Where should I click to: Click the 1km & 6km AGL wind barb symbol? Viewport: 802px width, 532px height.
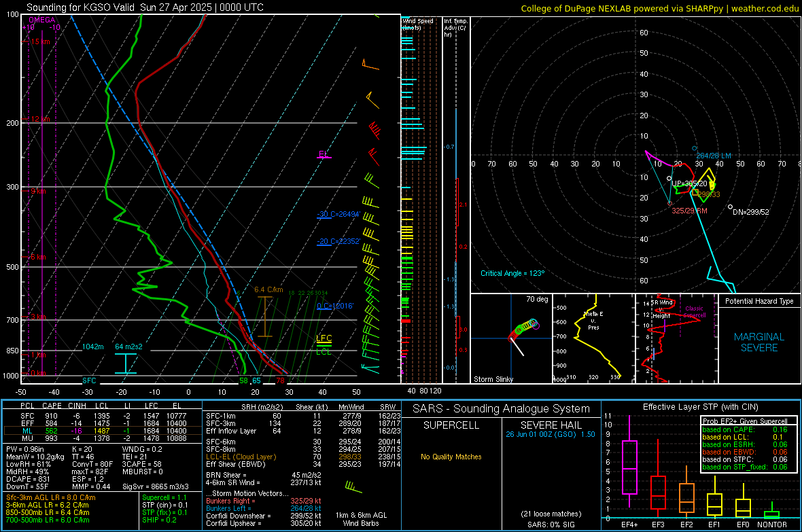[x=353, y=487]
